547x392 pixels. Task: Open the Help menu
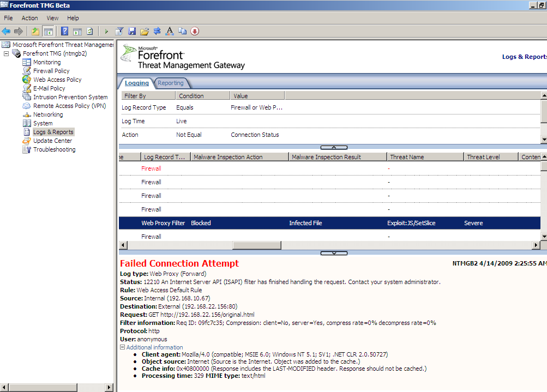coord(73,18)
